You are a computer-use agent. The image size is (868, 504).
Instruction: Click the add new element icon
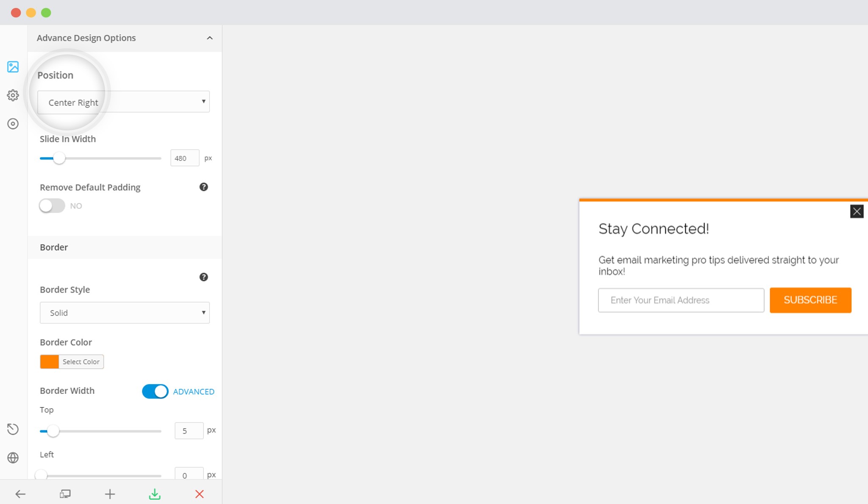(x=110, y=494)
